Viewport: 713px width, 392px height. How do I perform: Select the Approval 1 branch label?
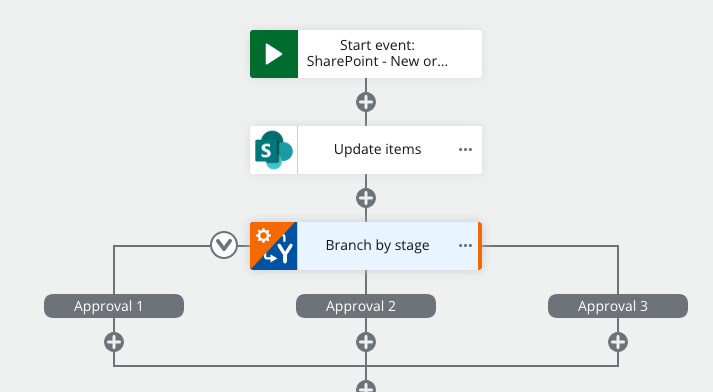tap(114, 306)
